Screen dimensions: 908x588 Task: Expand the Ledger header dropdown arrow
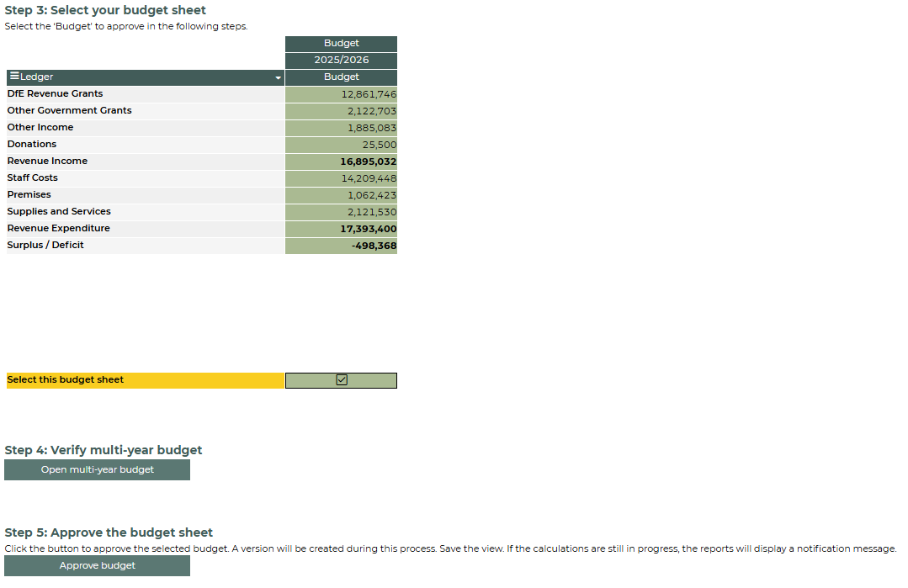[x=278, y=77]
